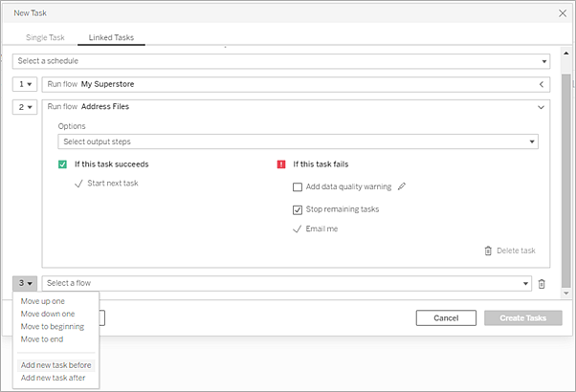Viewport: 576px width, 392px height.
Task: Expand the My Superstore flow task
Action: [x=542, y=84]
